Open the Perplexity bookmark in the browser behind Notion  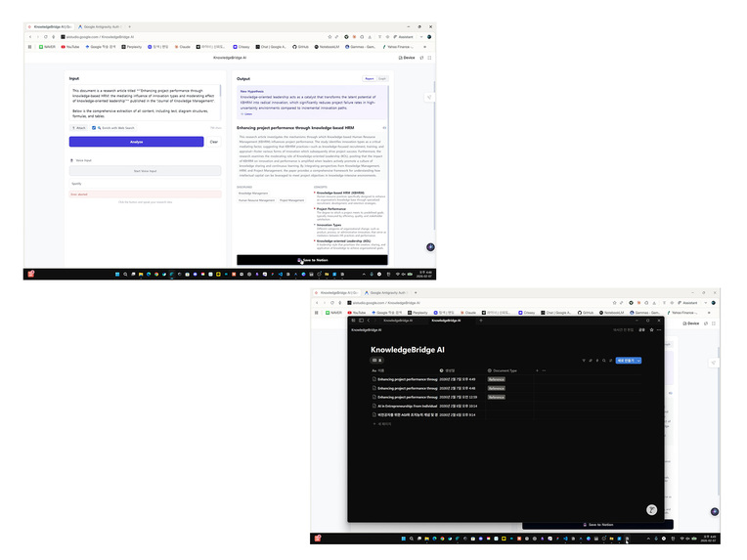coord(417,313)
